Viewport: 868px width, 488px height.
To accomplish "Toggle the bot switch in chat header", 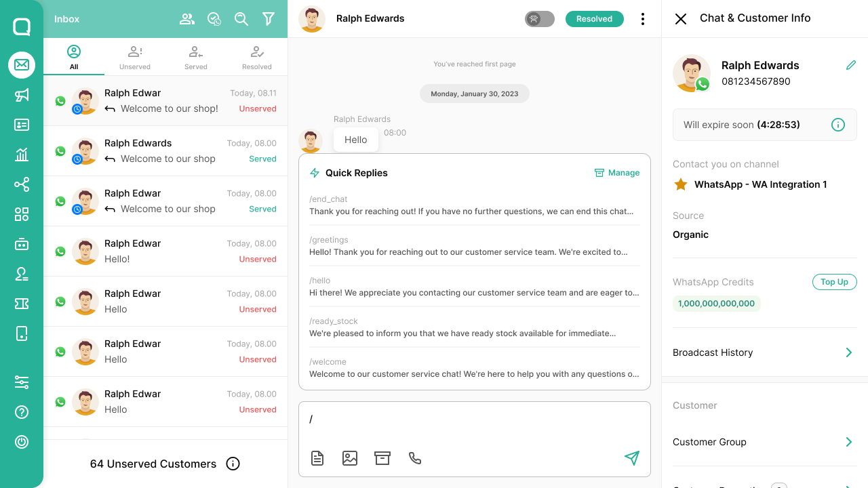I will [540, 19].
